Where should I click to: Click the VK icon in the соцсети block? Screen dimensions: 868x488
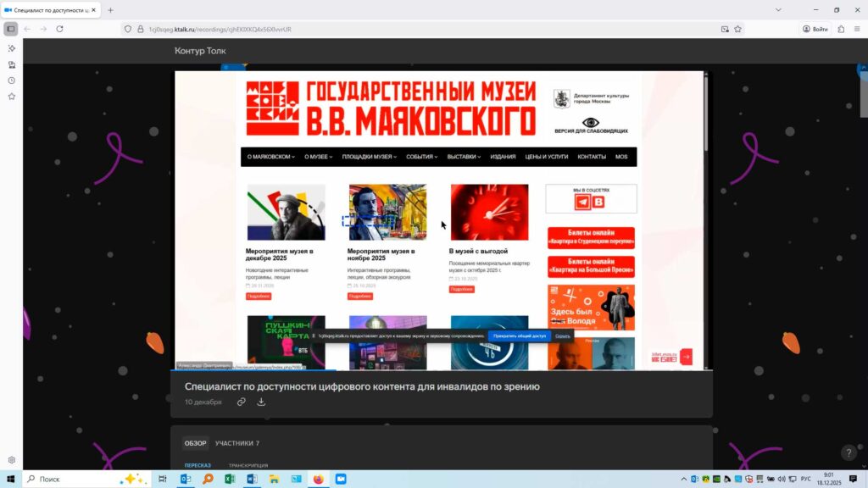coord(597,202)
